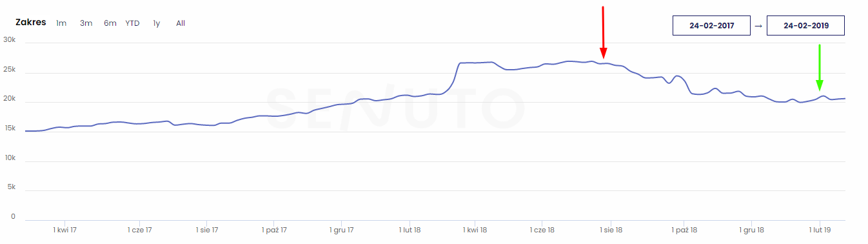Click the 30k y-axis label

tap(9, 40)
